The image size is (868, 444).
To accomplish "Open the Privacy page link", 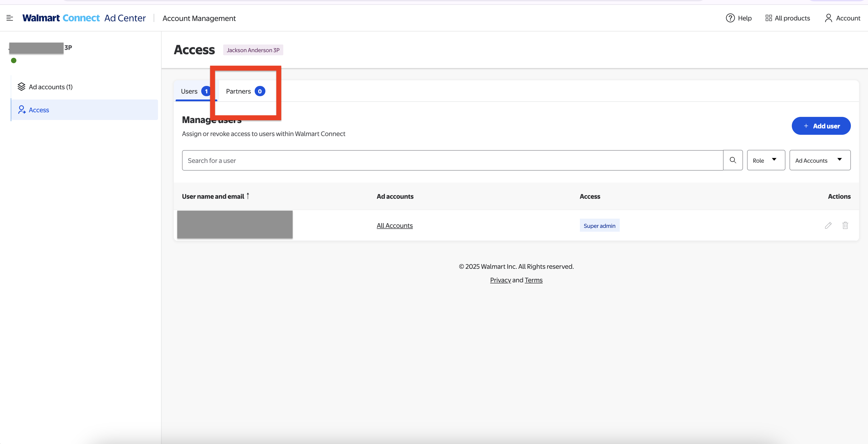I will (500, 280).
